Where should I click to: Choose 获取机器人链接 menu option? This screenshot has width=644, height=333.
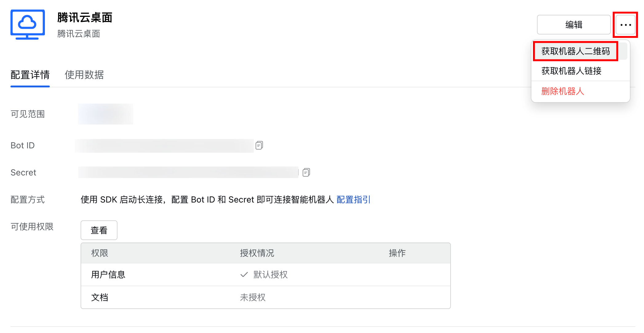pyautogui.click(x=571, y=71)
